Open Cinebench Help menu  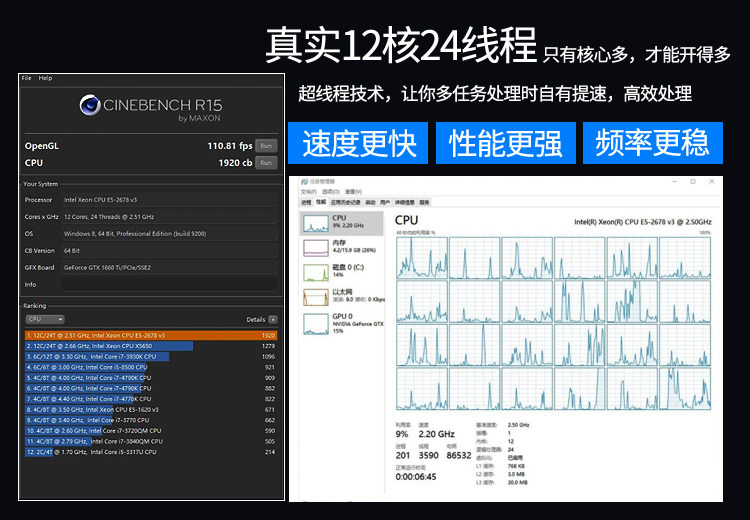[x=45, y=78]
